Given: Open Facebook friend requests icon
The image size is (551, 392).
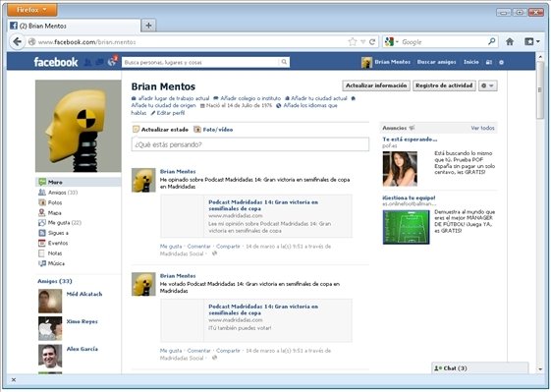Looking at the screenshot, I should (x=87, y=62).
